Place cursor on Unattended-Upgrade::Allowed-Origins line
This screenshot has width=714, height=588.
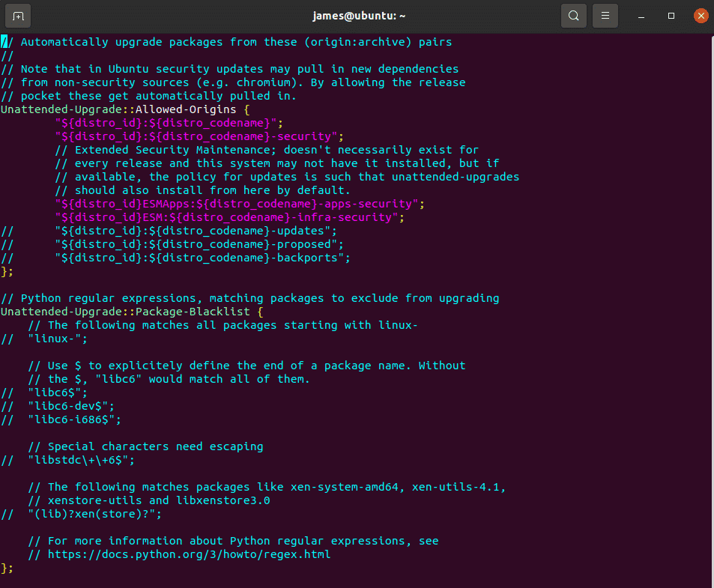tap(125, 109)
